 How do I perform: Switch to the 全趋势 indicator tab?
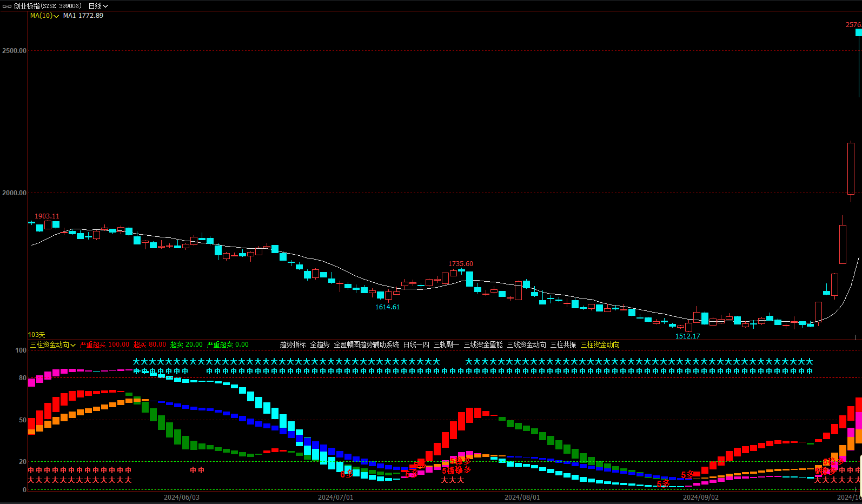coord(320,344)
